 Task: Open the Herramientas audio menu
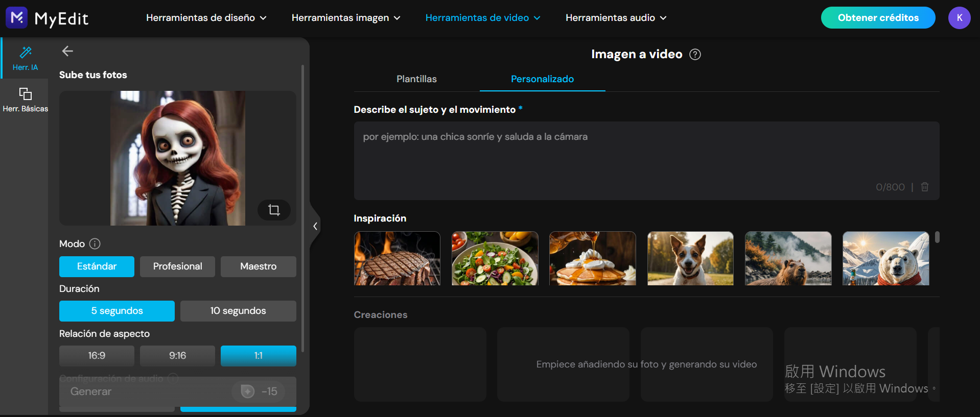(616, 18)
